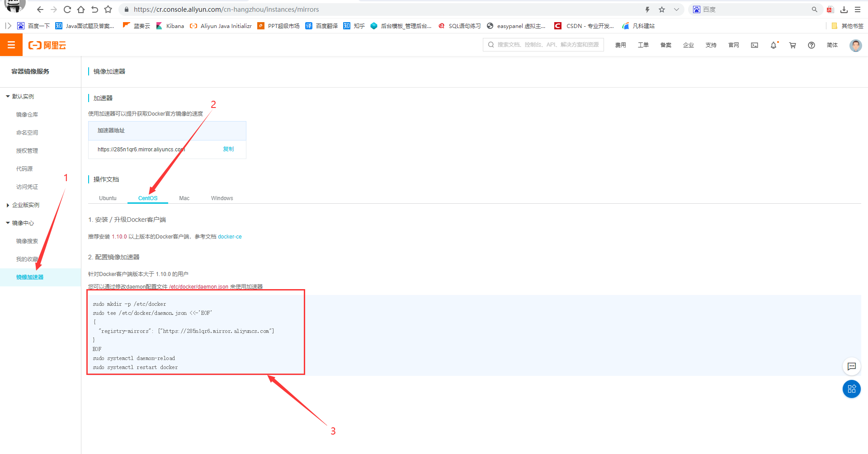Open the chat feedback floating icon
This screenshot has height=454, width=868.
852,366
